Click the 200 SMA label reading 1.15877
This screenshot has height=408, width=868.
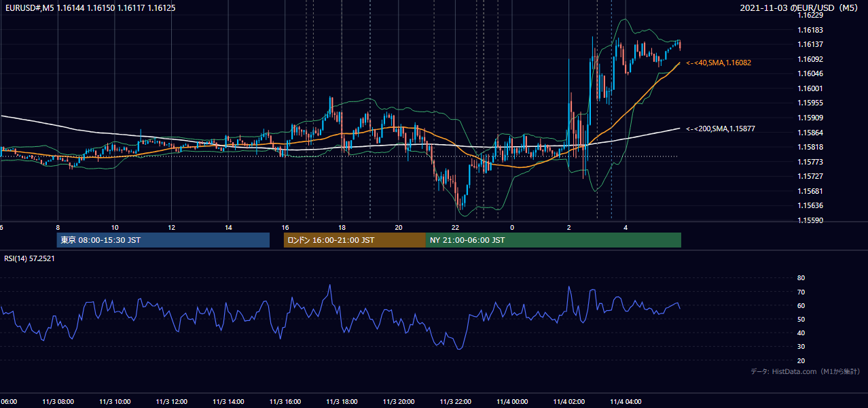(721, 129)
